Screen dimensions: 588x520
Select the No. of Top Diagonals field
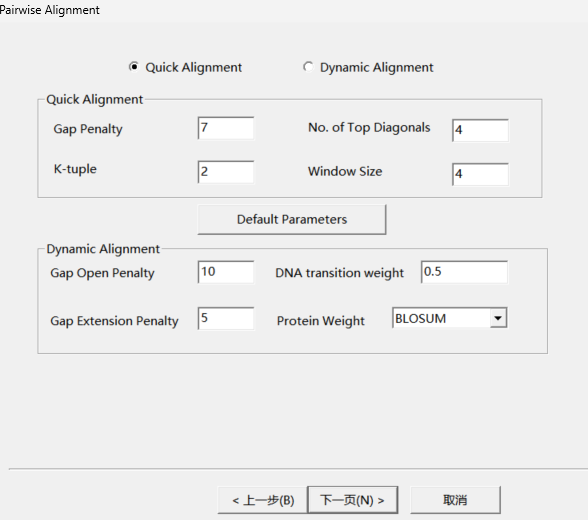480,130
